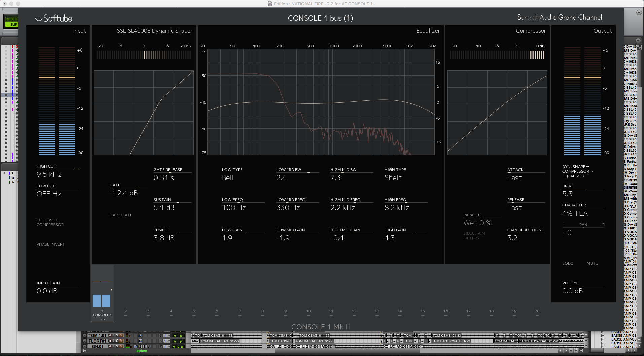Click the volume automation 'v' icon on FLORT01
This screenshot has height=356, width=644.
point(176,341)
